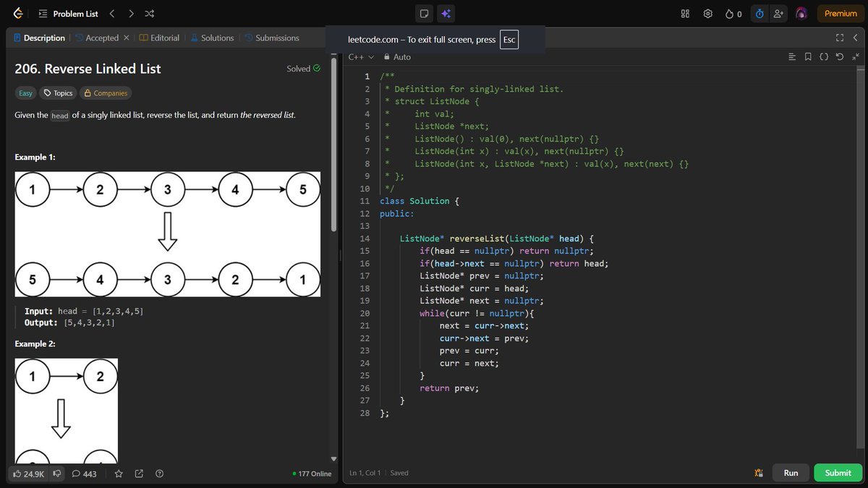The image size is (868, 488).
Task: Open the LeetCode logo home link
Action: click(x=18, y=14)
